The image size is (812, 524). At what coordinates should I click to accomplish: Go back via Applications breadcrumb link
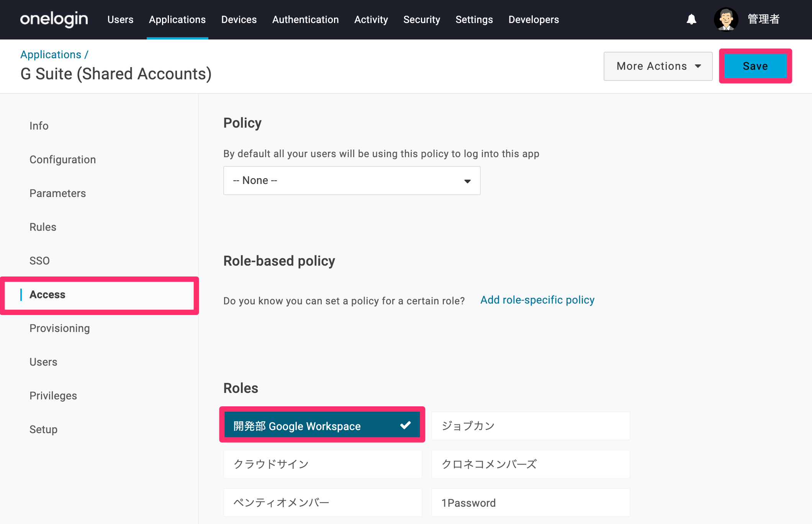point(51,54)
